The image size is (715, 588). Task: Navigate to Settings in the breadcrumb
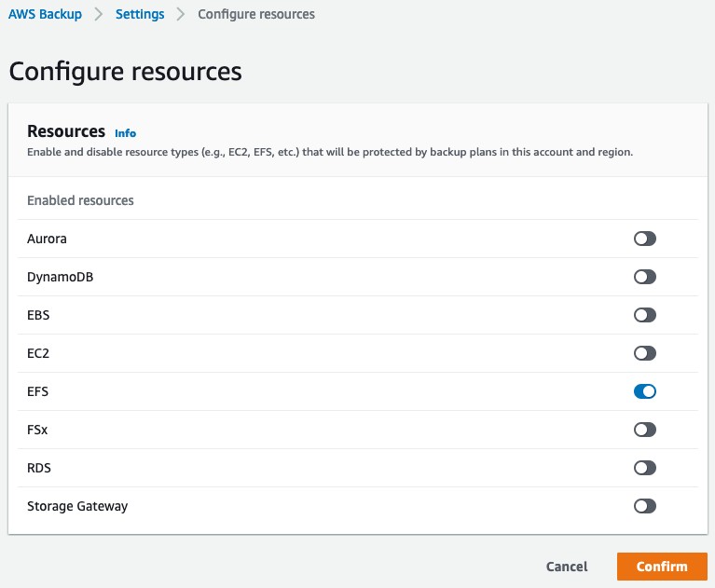pos(140,14)
